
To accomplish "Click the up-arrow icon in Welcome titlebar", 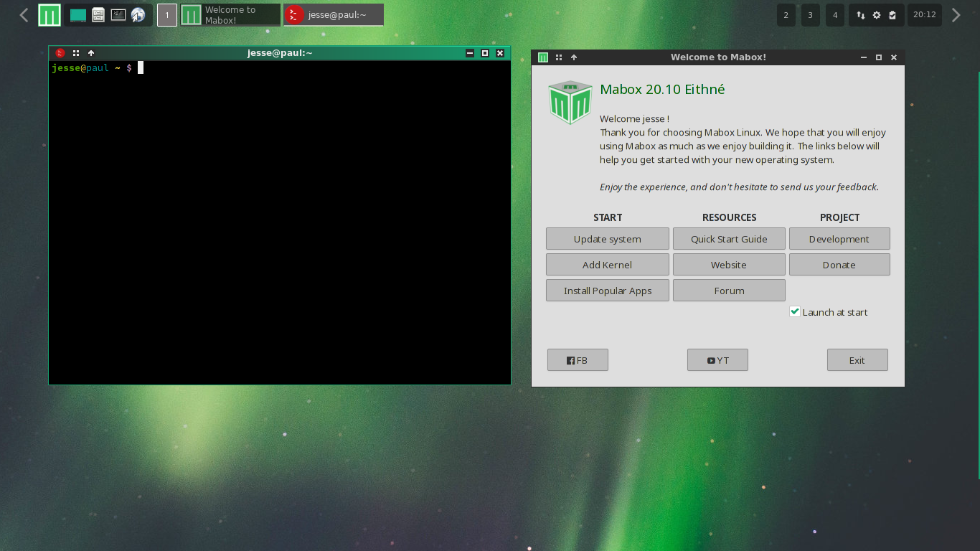I will (x=574, y=57).
